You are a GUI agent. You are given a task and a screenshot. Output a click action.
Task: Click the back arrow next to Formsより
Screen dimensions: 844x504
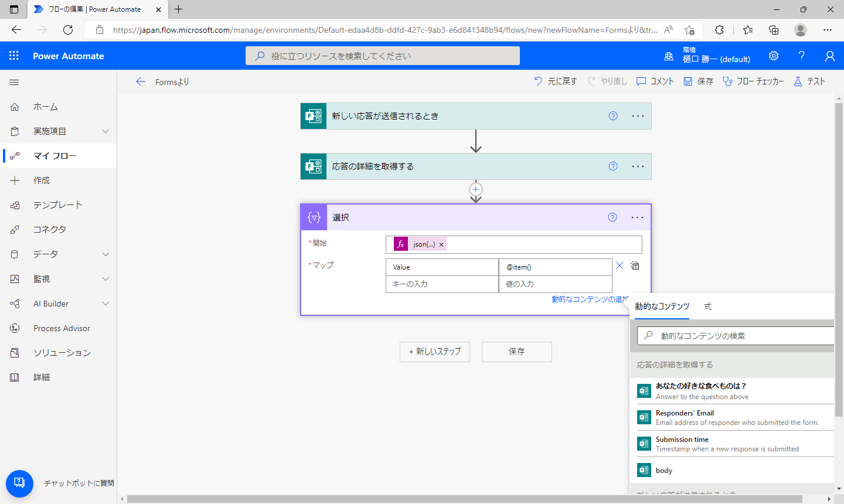[141, 81]
